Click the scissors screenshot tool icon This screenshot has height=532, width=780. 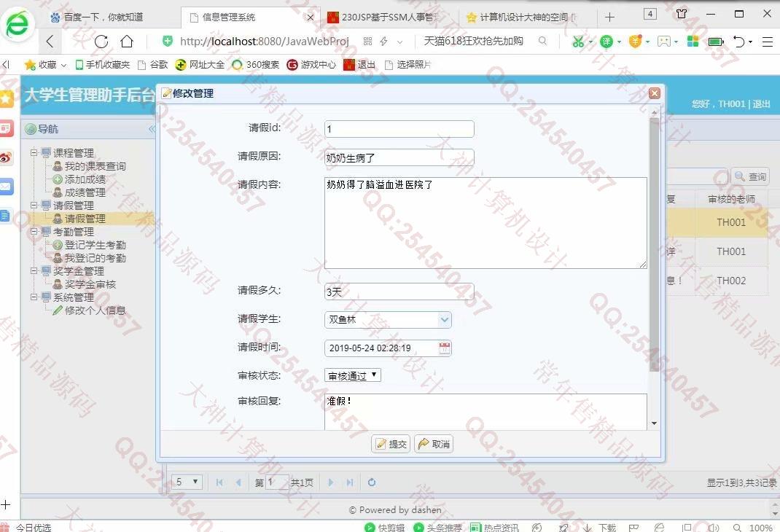578,42
